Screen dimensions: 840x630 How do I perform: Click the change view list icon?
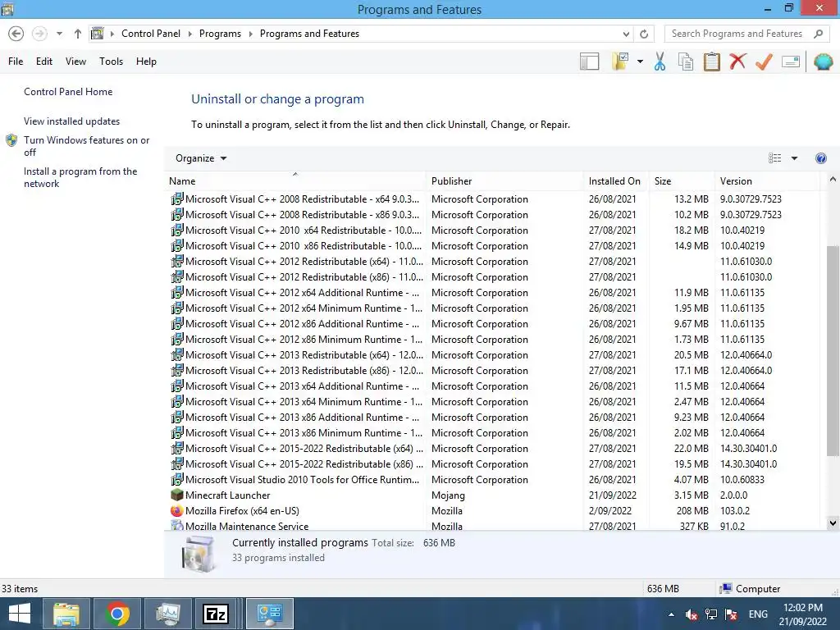coord(774,158)
